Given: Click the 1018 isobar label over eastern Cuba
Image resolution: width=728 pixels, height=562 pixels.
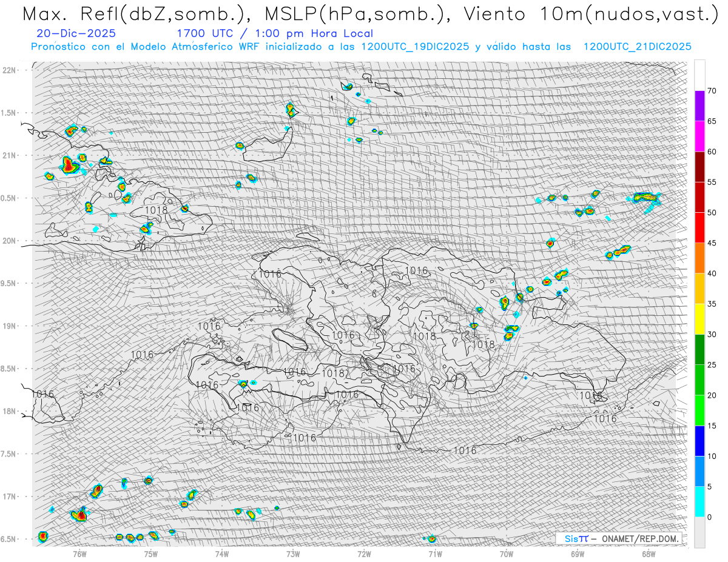Looking at the screenshot, I should [x=156, y=210].
